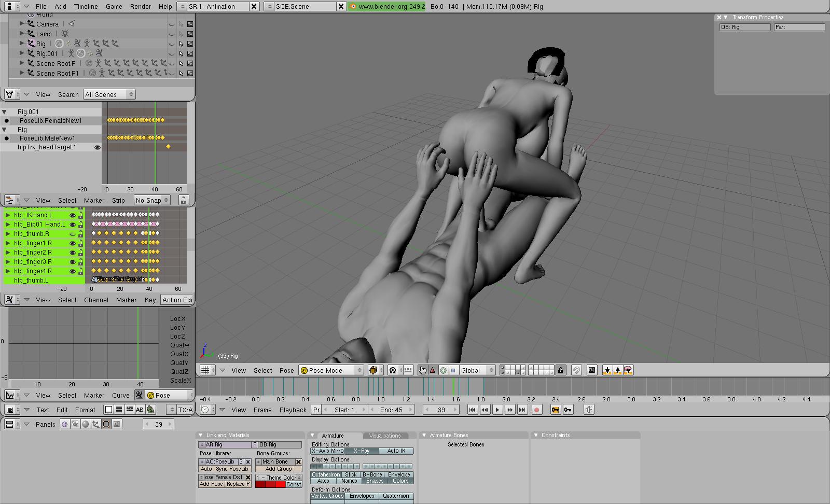This screenshot has width=830, height=504.
Task: Select the translate manipulator triangle icon
Action: tap(433, 370)
